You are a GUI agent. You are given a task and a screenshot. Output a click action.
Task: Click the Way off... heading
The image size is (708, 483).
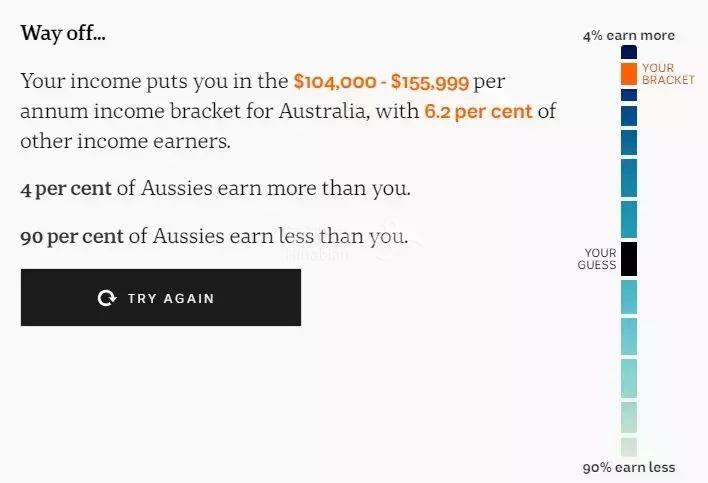63,33
